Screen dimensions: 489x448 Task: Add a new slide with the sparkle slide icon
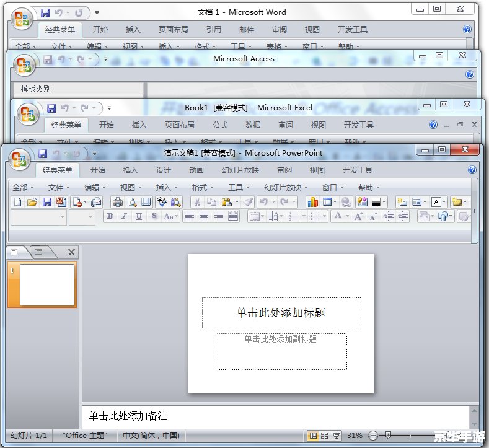402,202
